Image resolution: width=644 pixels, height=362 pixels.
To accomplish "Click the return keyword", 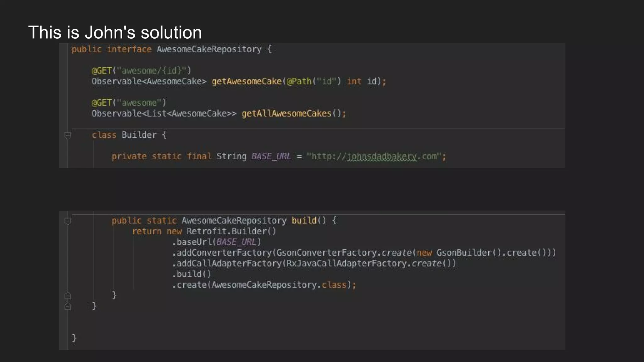I will tap(147, 231).
